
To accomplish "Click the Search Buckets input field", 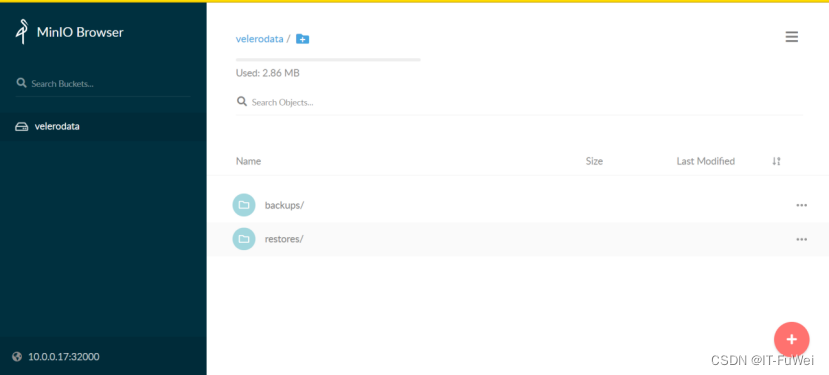I will click(x=103, y=84).
